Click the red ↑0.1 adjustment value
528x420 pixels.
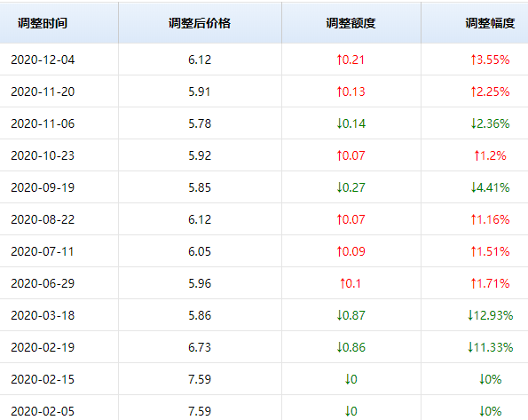351,283
